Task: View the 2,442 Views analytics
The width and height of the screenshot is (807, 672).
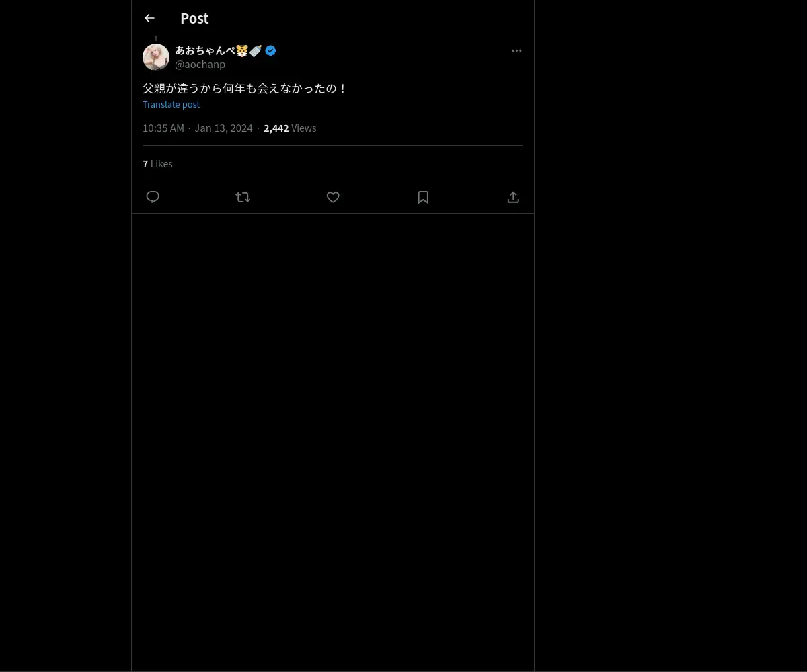Action: pos(290,128)
